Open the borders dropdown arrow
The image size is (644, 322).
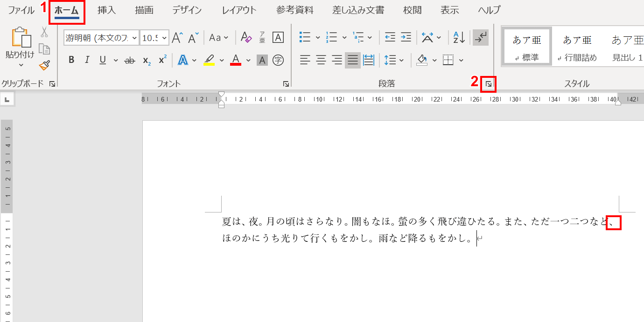point(461,60)
